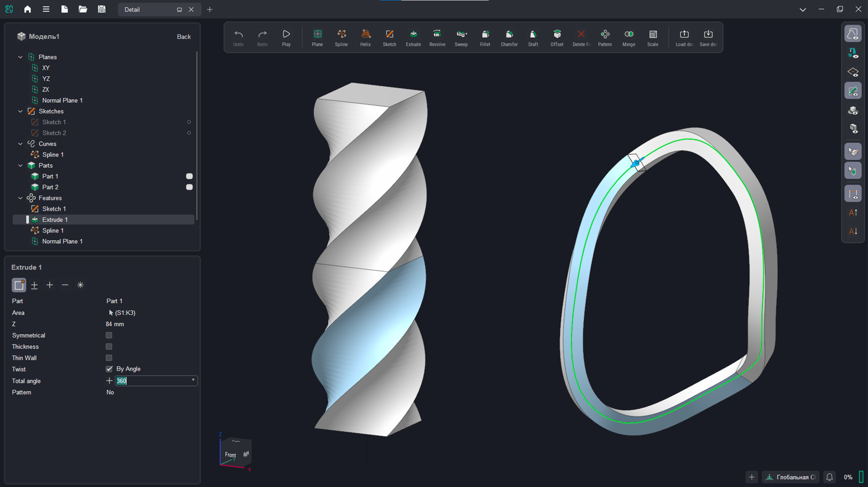Click the Back button in the model tree

184,36
